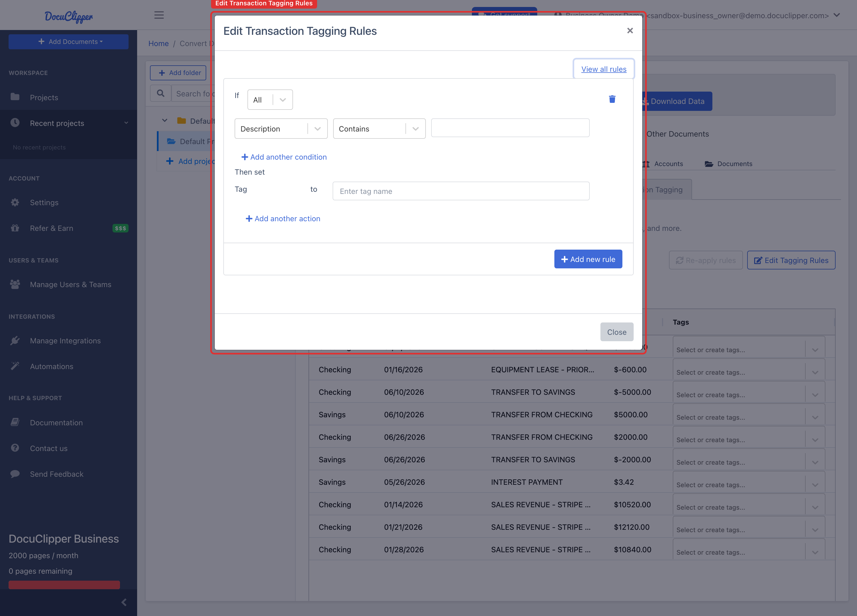Click the Recent projects clock icon
Viewport: 857px width, 616px height.
click(x=15, y=122)
